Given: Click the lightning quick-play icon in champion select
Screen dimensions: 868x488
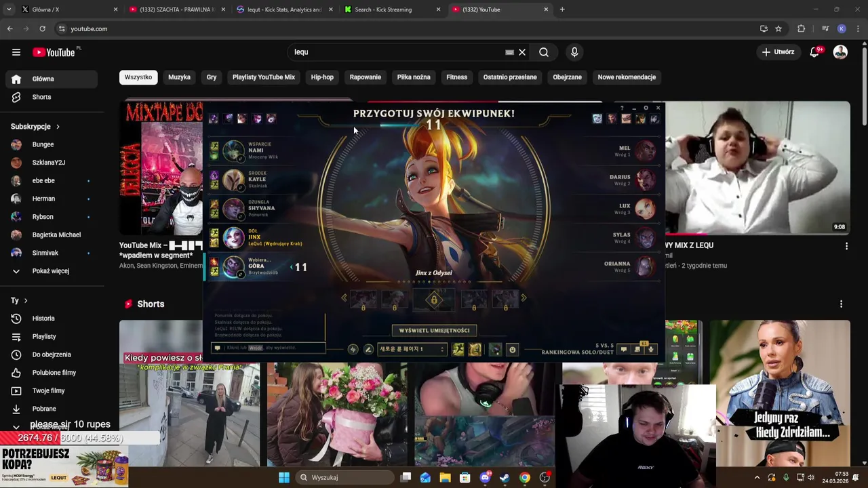Looking at the screenshot, I should pyautogui.click(x=353, y=349).
